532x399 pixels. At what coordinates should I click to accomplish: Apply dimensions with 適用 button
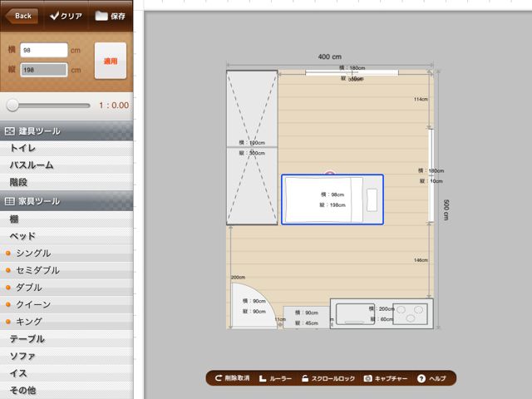pos(111,61)
